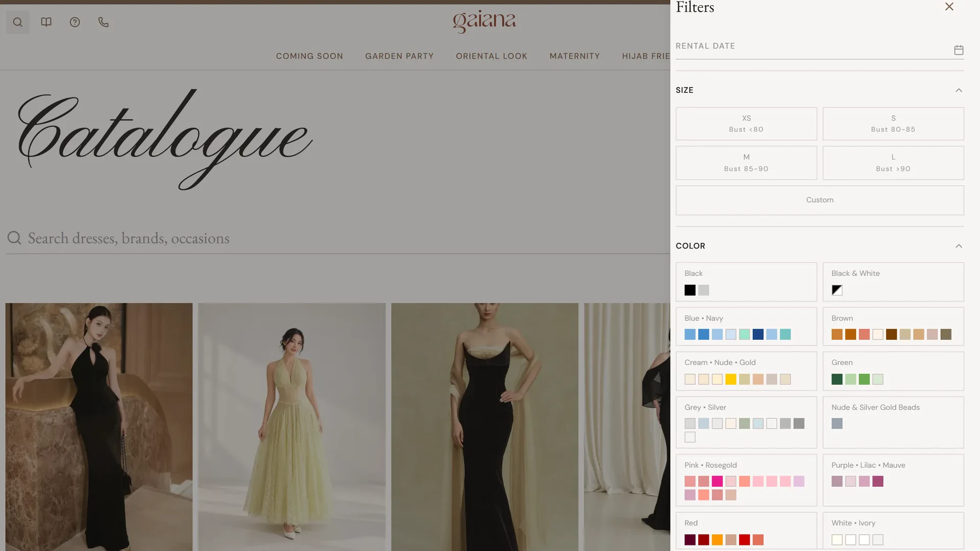
Task: Choose Grey • Silver color filter
Action: 746,422
